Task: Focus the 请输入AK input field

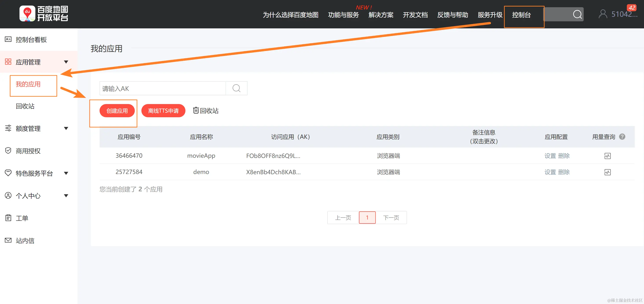Action: (x=163, y=88)
